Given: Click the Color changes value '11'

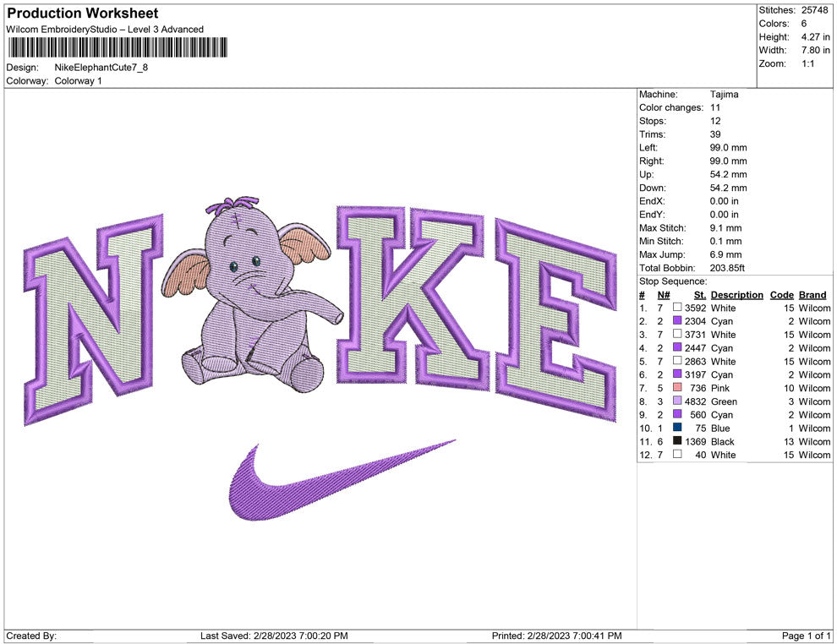Looking at the screenshot, I should pos(714,107).
